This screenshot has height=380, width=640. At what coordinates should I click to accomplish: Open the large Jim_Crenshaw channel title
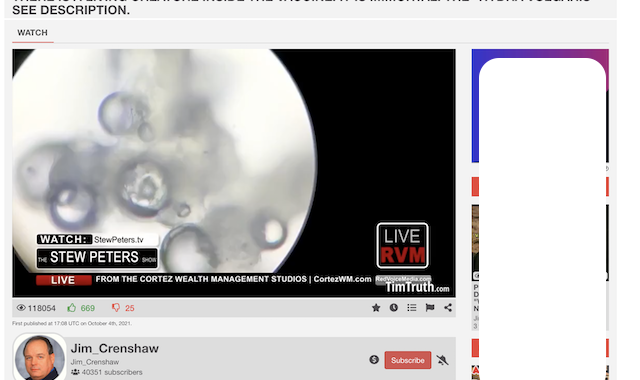pyautogui.click(x=115, y=348)
